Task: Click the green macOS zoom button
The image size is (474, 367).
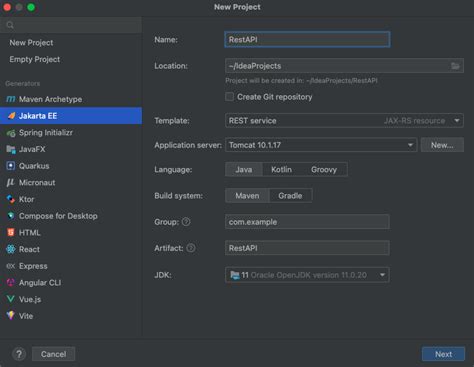Action: (x=31, y=7)
